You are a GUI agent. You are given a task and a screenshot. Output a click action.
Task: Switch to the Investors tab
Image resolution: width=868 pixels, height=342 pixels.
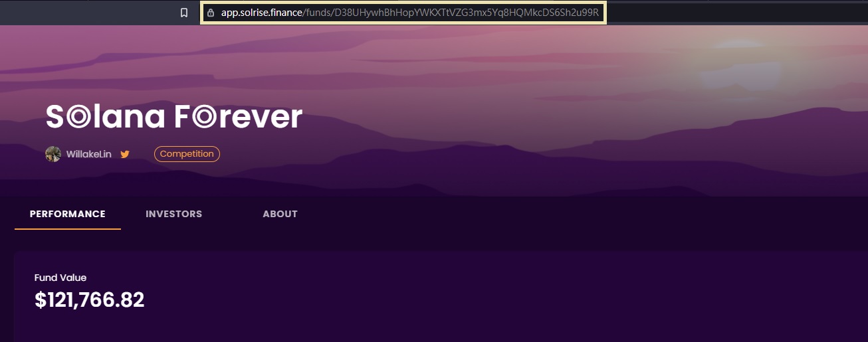pos(174,214)
